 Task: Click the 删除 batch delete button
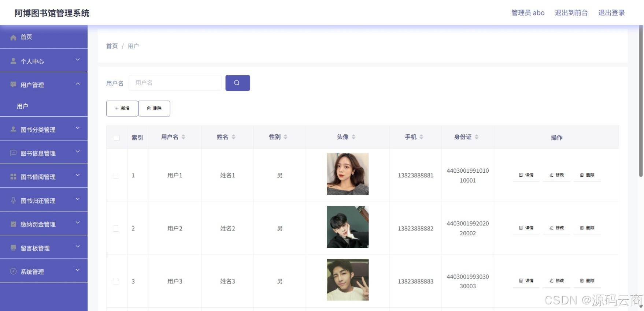(154, 108)
